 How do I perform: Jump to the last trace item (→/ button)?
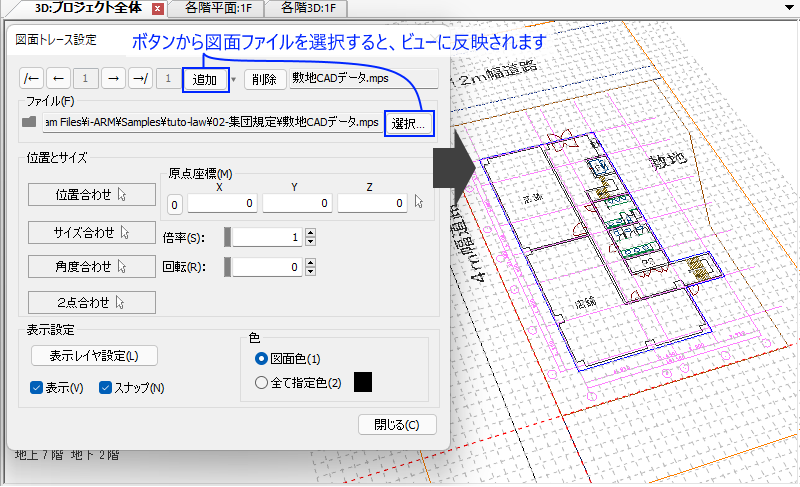[x=141, y=79]
